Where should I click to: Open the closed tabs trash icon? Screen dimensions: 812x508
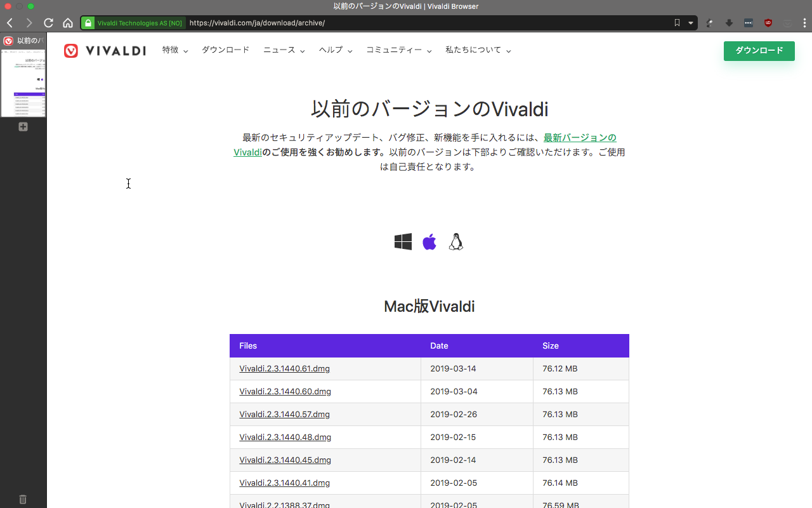pos(23,500)
